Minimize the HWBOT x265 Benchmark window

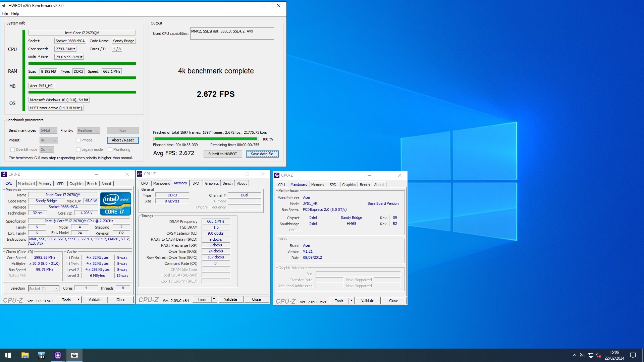tap(248, 6)
